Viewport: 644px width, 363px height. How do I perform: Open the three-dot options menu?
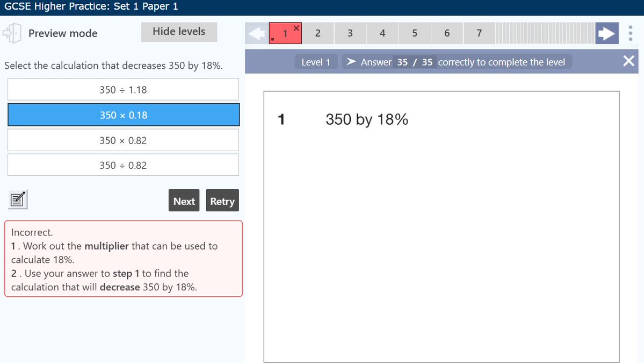click(x=630, y=33)
